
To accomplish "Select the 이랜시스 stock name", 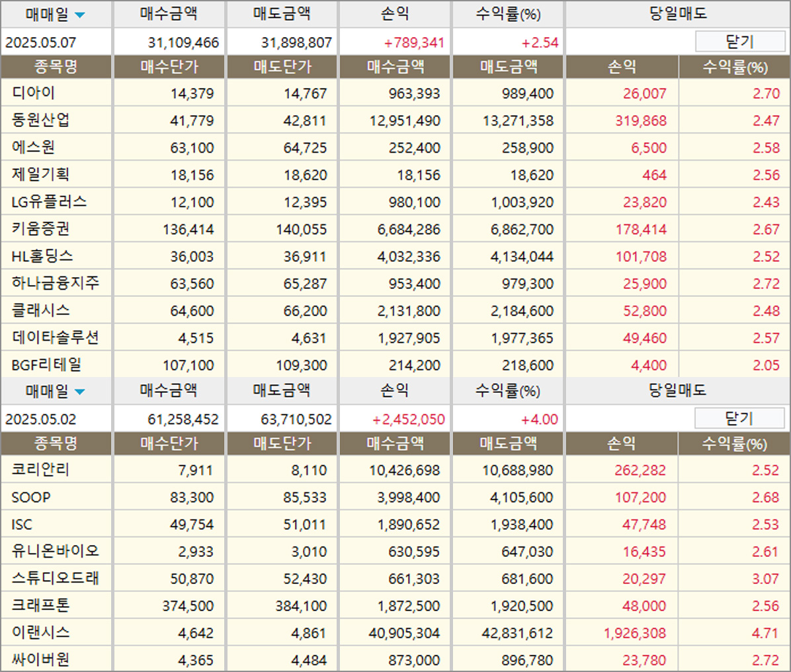I will 40,633.
